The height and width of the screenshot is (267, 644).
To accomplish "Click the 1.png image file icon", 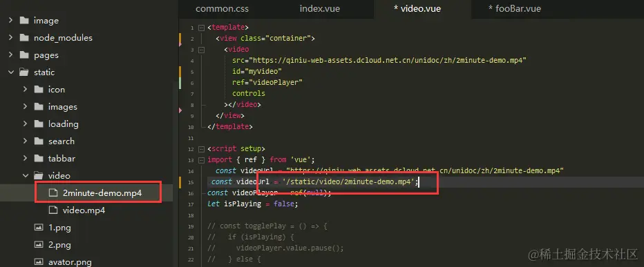I will pos(39,228).
